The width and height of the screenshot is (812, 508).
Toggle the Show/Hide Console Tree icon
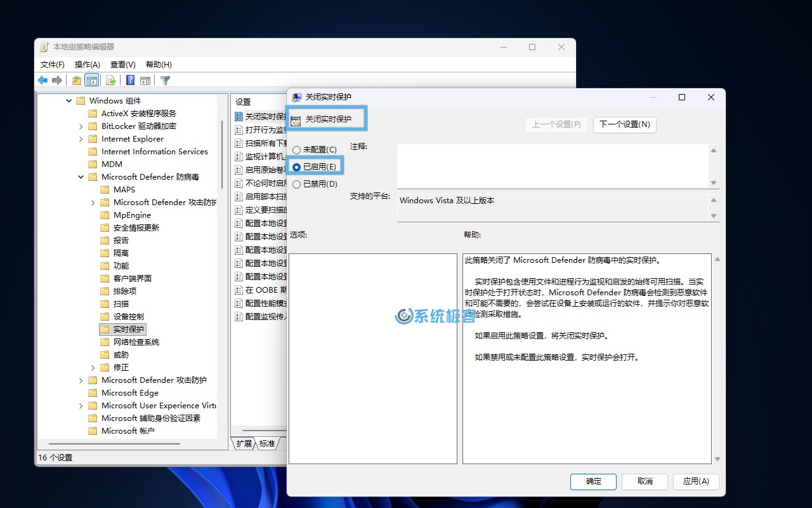(x=92, y=81)
